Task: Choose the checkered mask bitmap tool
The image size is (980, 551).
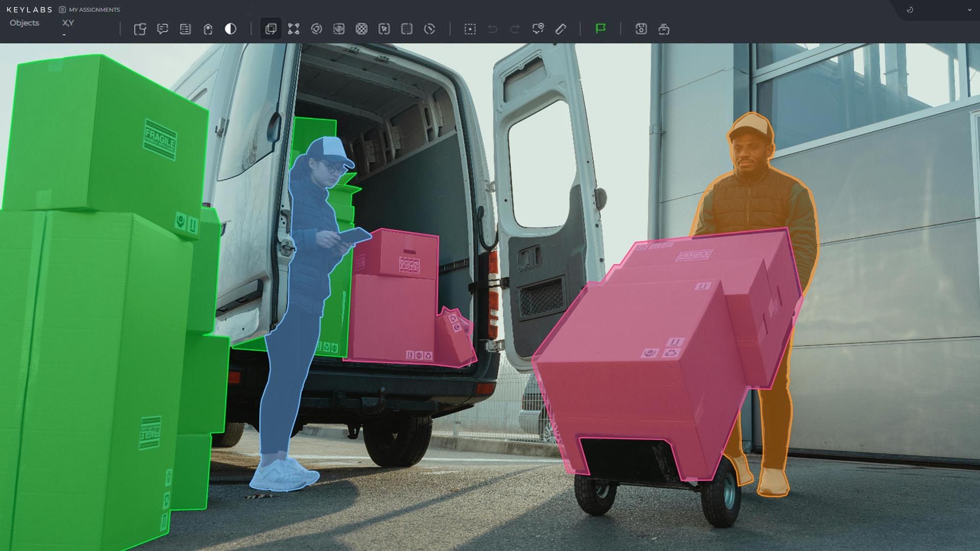Action: [x=361, y=29]
